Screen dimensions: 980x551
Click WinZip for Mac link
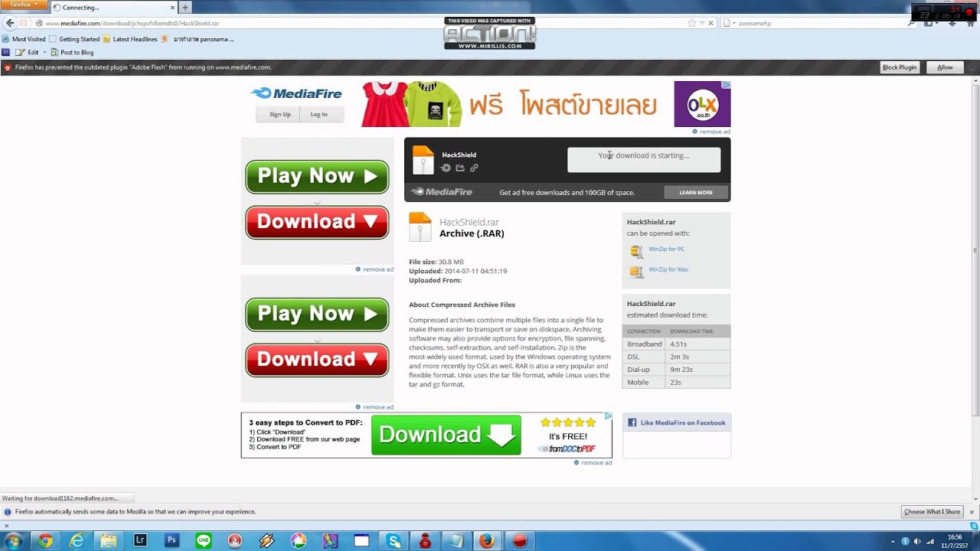668,269
